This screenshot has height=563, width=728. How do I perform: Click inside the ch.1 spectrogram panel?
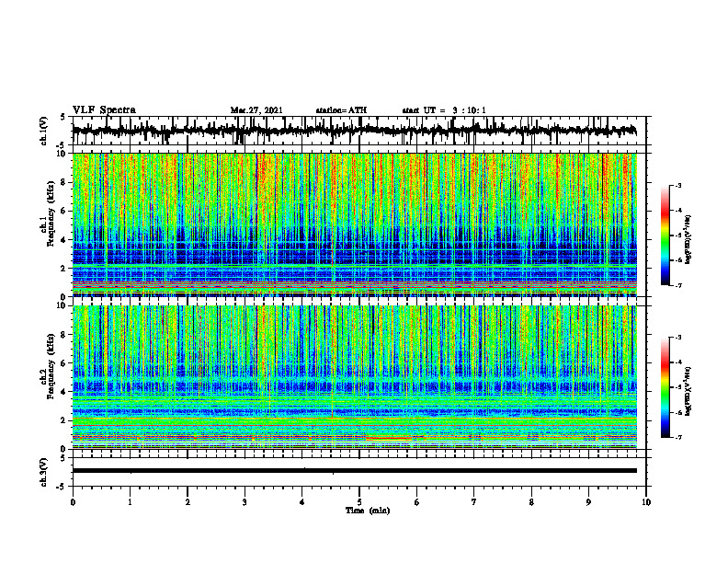354,224
